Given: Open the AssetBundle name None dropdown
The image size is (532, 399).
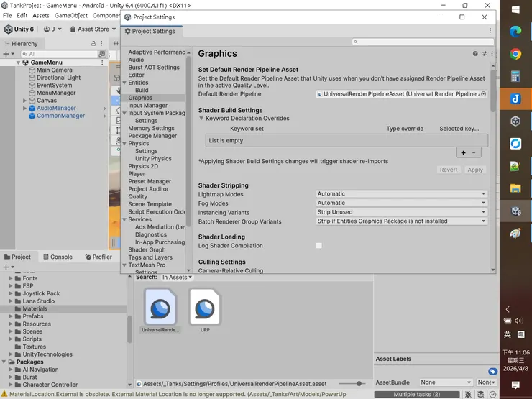Looking at the screenshot, I should [446, 382].
